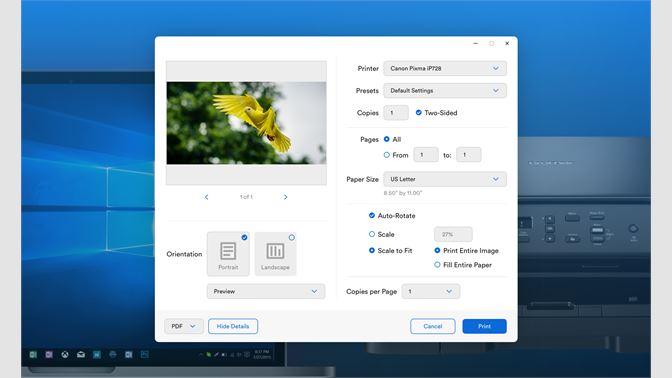
Task: Click the '1 of 1' page indicator
Action: click(x=246, y=197)
